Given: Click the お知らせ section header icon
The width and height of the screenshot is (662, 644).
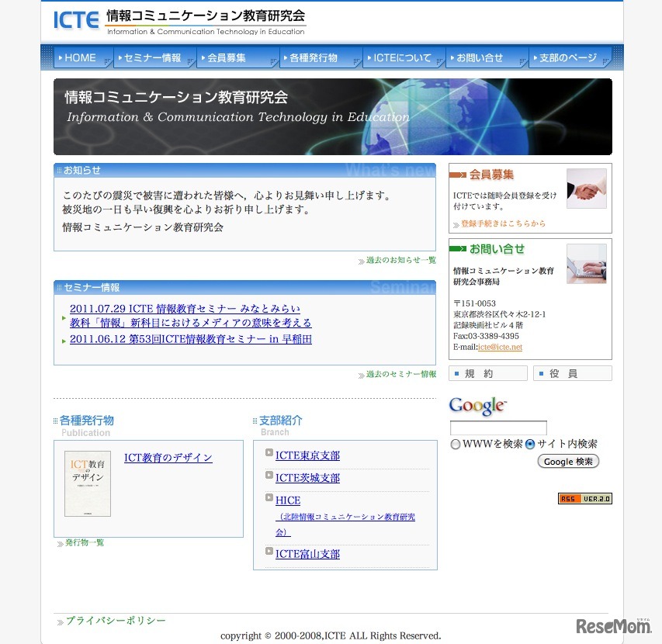Looking at the screenshot, I should tap(61, 170).
